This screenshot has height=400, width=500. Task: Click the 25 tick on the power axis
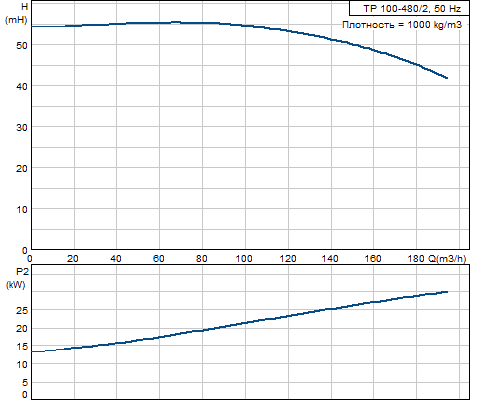pos(22,311)
